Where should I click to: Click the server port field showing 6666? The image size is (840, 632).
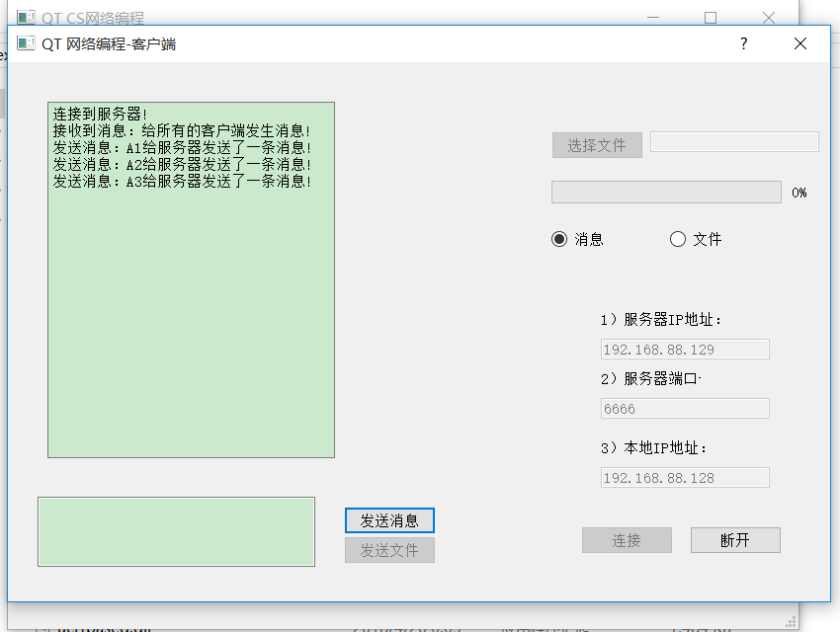coord(684,408)
